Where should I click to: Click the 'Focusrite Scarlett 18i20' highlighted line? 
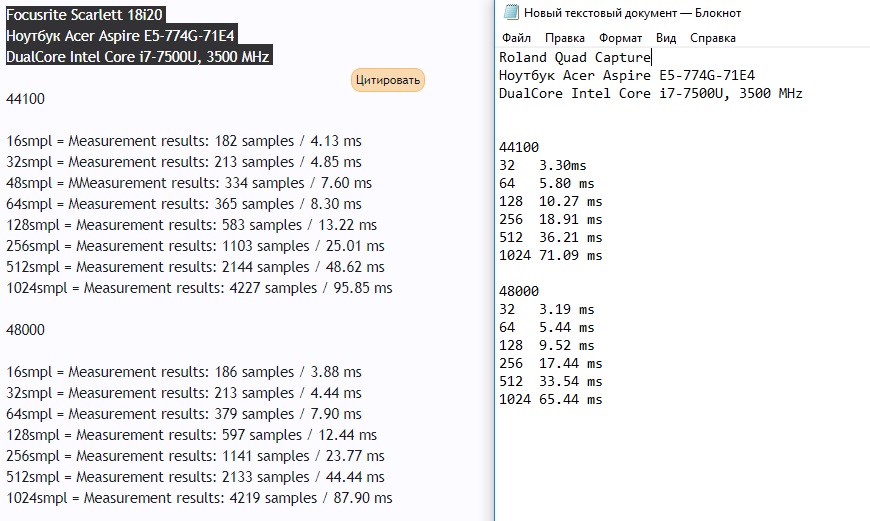84,14
